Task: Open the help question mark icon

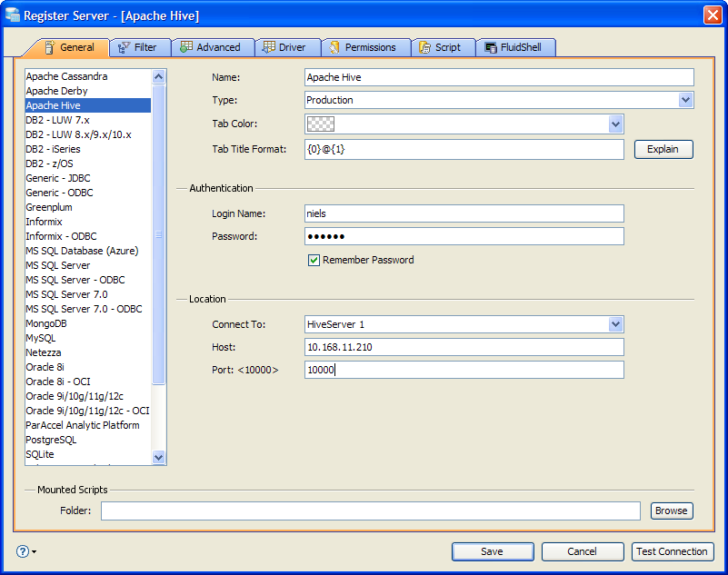Action: coord(23,551)
